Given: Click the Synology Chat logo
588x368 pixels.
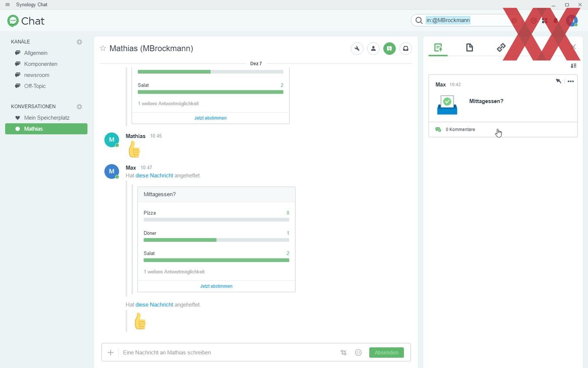Looking at the screenshot, I should pos(26,21).
